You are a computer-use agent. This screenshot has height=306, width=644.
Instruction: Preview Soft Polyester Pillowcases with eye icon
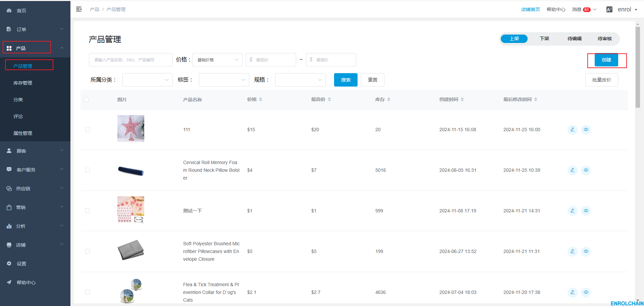[586, 251]
